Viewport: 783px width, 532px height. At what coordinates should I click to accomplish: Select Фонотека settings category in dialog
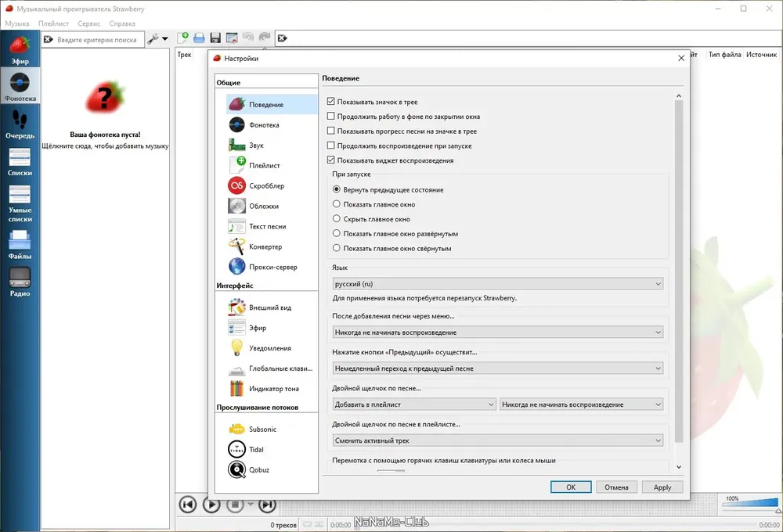pyautogui.click(x=272, y=124)
